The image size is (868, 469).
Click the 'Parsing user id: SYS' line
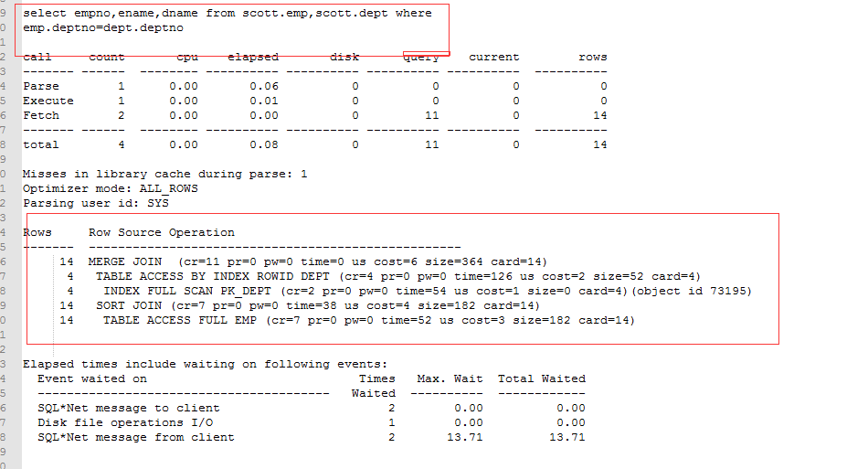pos(96,203)
